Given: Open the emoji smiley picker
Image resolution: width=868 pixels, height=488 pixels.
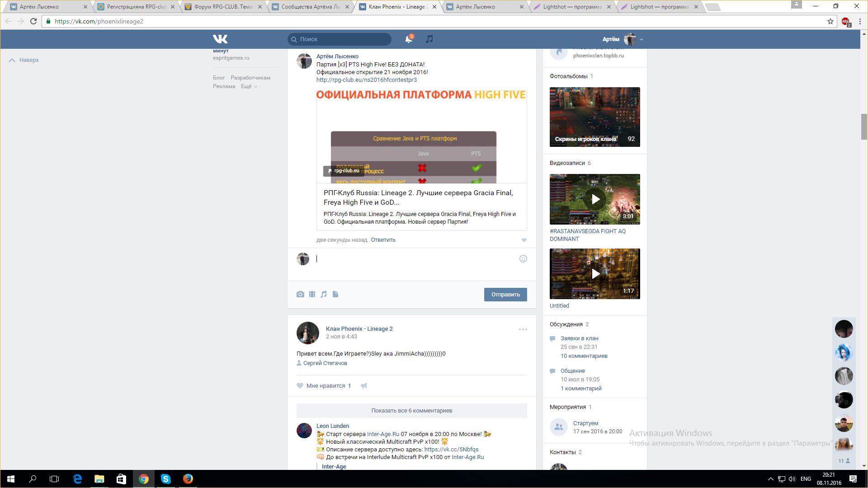Looking at the screenshot, I should click(523, 258).
